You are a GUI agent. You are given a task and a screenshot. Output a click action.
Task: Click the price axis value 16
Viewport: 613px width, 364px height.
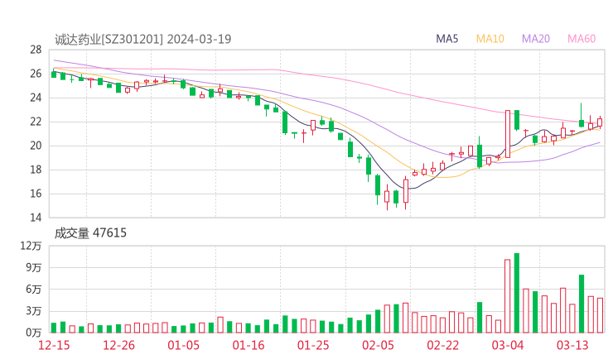(x=36, y=194)
